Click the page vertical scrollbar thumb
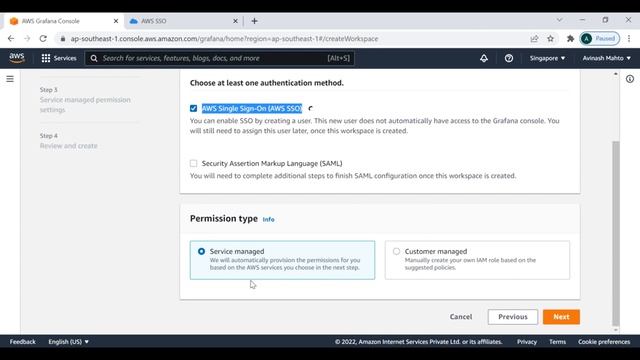This screenshot has height=360, width=640. pos(616,233)
